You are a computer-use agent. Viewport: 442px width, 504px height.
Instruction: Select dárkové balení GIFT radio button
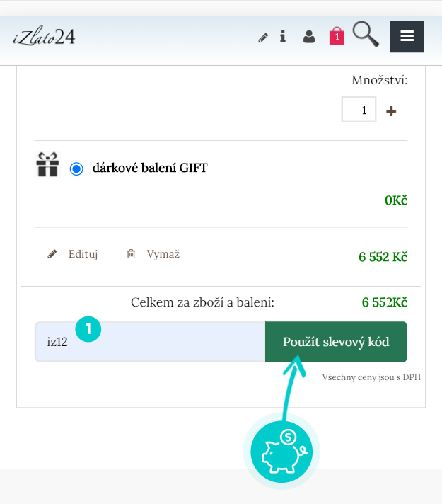[x=76, y=168]
